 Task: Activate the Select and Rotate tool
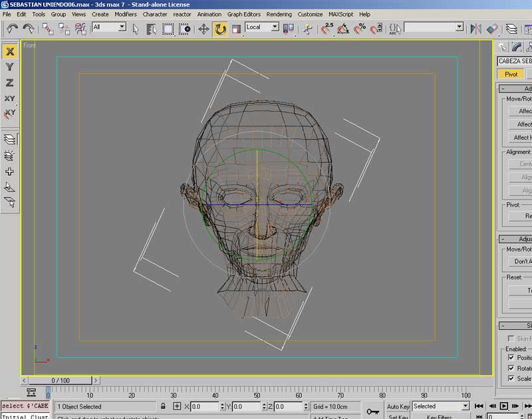click(x=220, y=29)
